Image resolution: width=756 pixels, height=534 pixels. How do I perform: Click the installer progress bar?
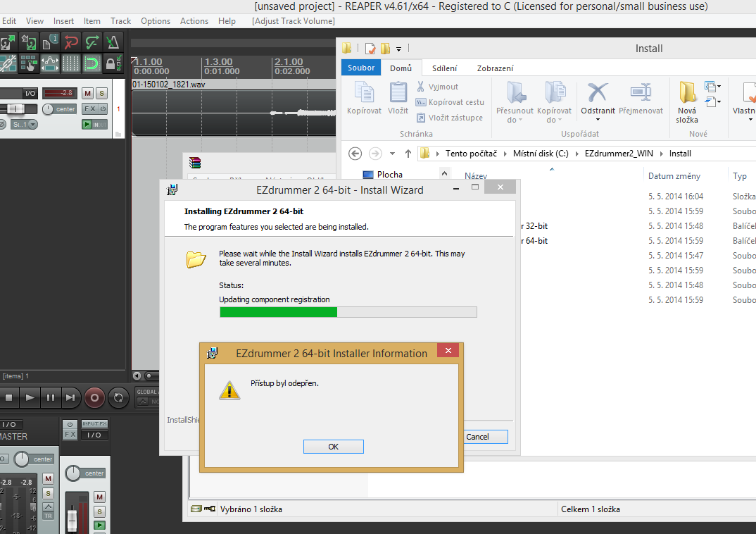click(348, 312)
